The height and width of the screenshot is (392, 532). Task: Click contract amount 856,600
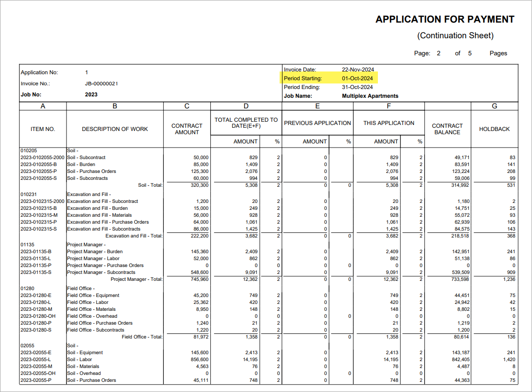pos(200,359)
